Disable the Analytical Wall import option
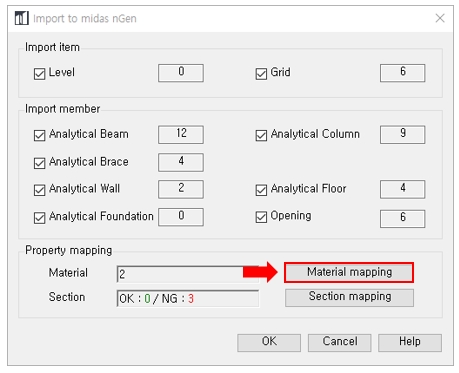This screenshot has height=373, width=459. pyautogui.click(x=39, y=190)
